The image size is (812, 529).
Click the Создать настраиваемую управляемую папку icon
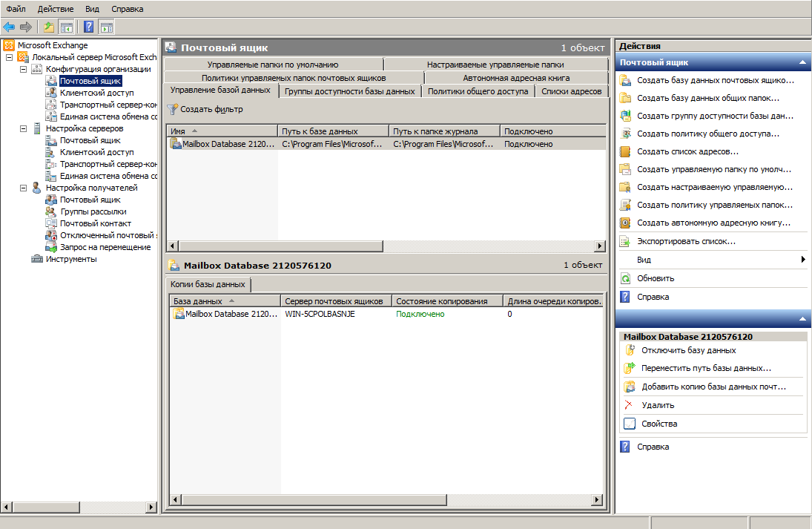tap(626, 187)
